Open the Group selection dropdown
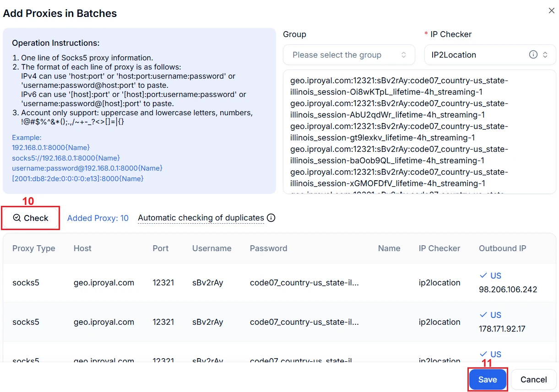Screen dimensions: 559x392 click(x=349, y=55)
